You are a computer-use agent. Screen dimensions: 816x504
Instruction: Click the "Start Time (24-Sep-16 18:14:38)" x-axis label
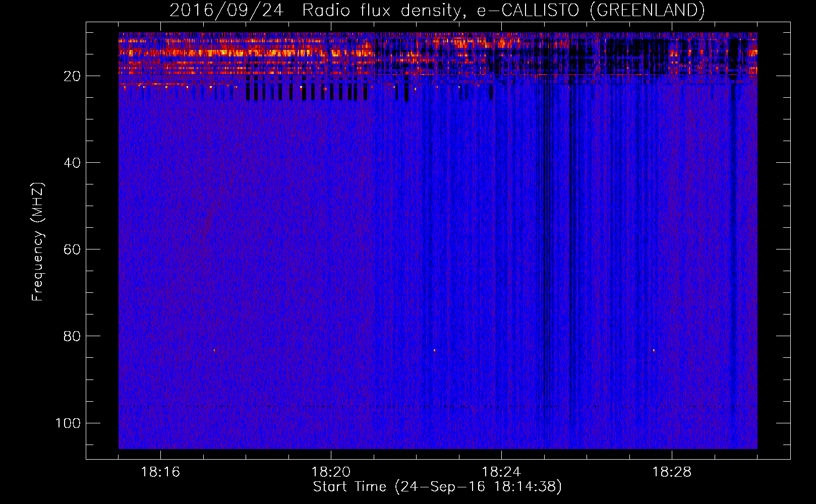[x=437, y=487]
